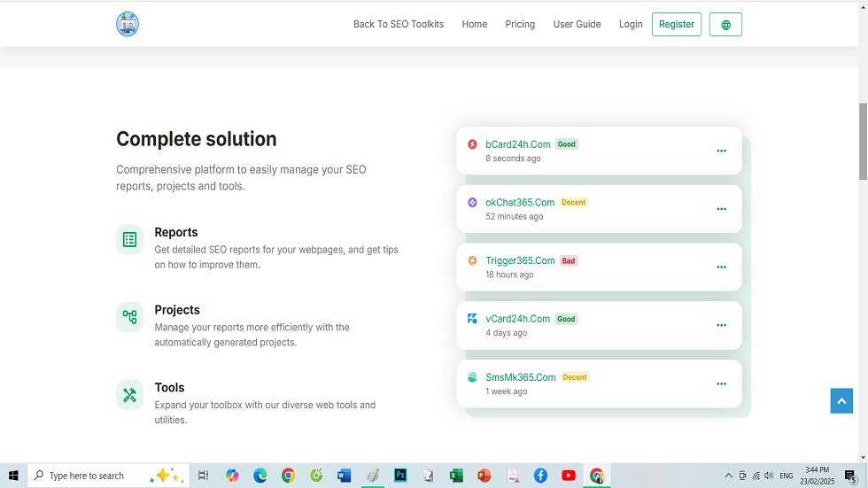Open the Trigger365.Com report link
868x488 pixels.
pos(520,260)
